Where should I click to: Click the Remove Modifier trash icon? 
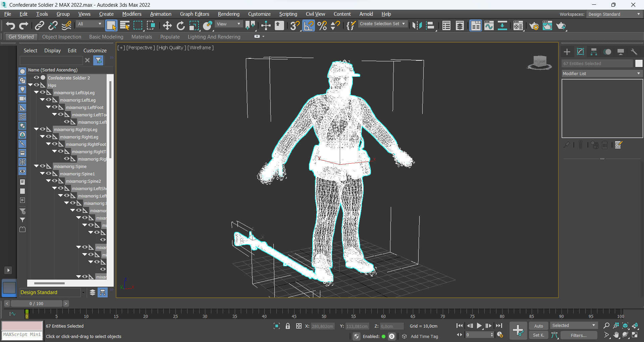click(x=605, y=145)
